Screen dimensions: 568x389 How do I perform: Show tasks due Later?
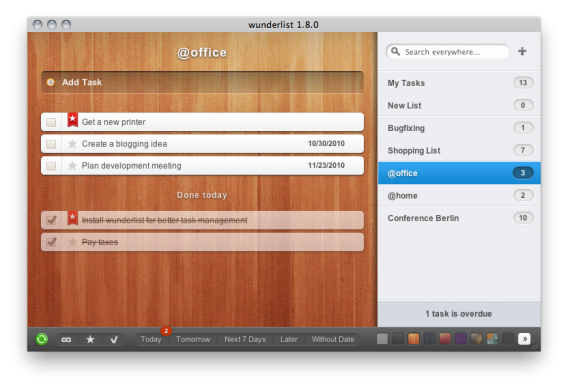[x=289, y=339]
